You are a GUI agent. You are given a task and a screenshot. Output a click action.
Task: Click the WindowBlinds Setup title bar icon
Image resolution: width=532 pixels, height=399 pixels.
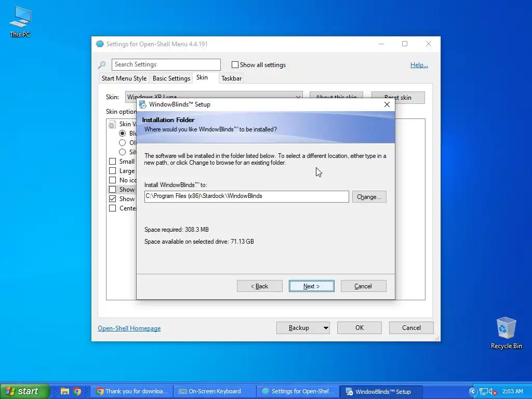click(x=143, y=104)
